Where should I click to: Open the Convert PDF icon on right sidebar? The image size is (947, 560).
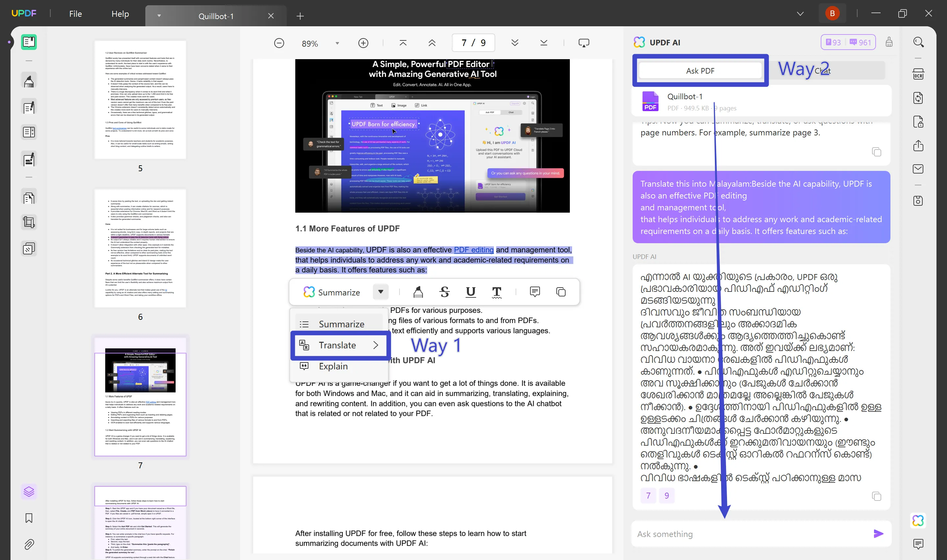pyautogui.click(x=918, y=98)
